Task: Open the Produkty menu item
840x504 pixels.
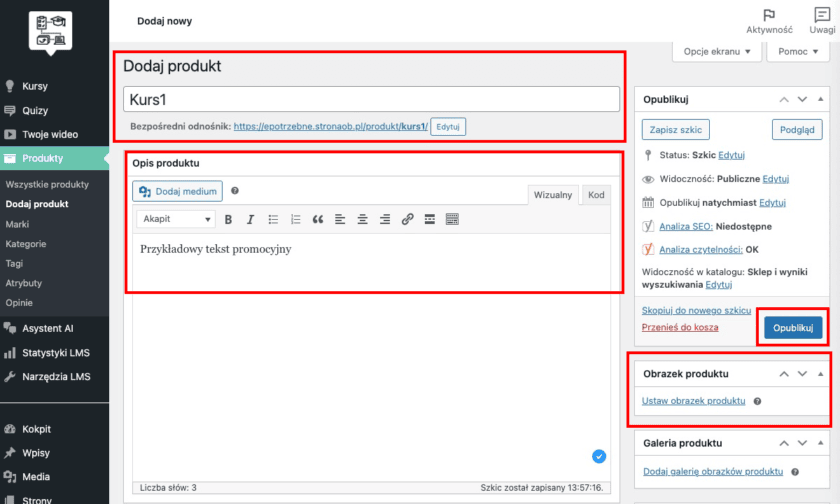Action: click(x=54, y=159)
